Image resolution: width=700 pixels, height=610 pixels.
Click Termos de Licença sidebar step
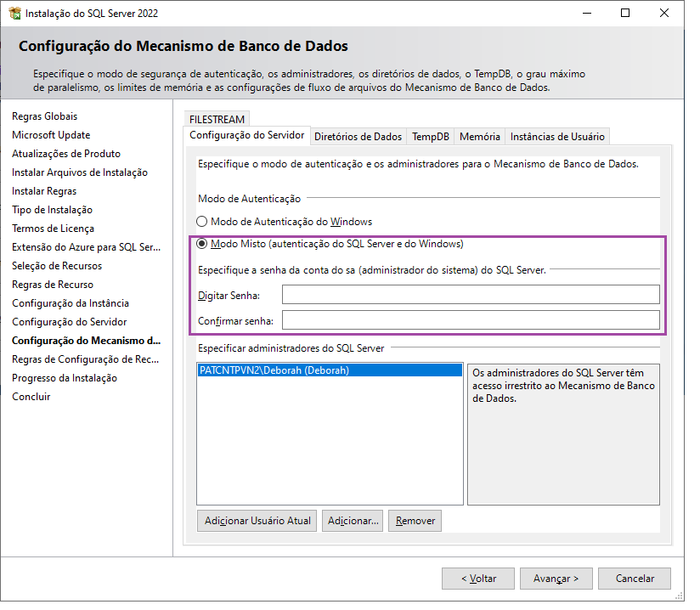coord(54,229)
